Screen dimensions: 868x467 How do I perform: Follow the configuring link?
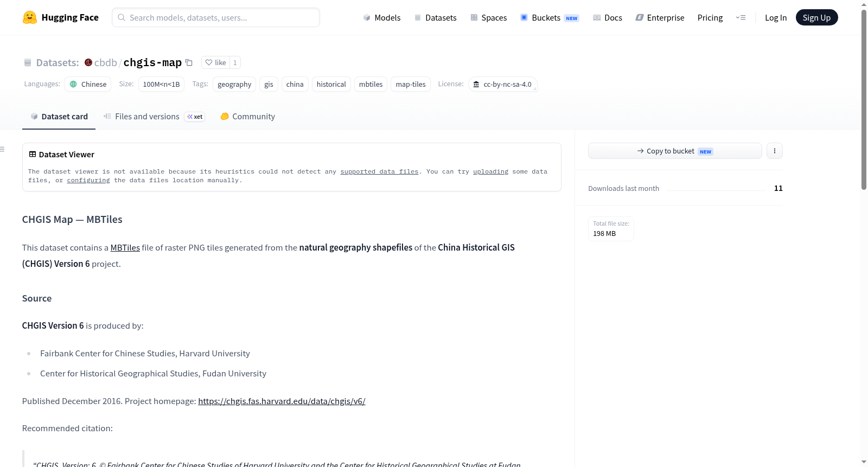88,180
